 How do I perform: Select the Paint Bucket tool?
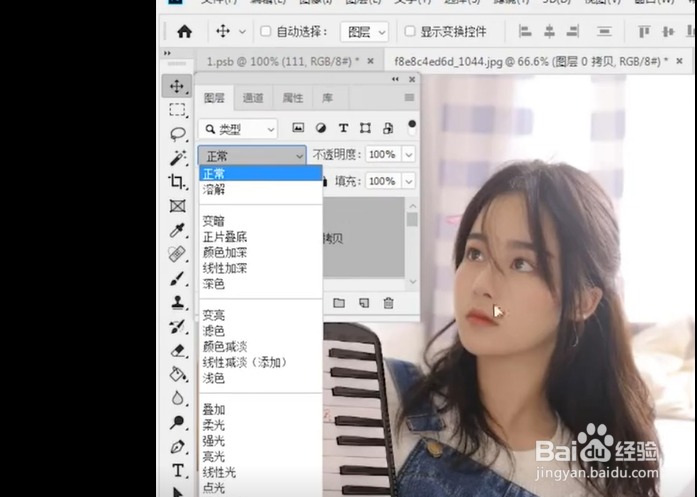(177, 374)
